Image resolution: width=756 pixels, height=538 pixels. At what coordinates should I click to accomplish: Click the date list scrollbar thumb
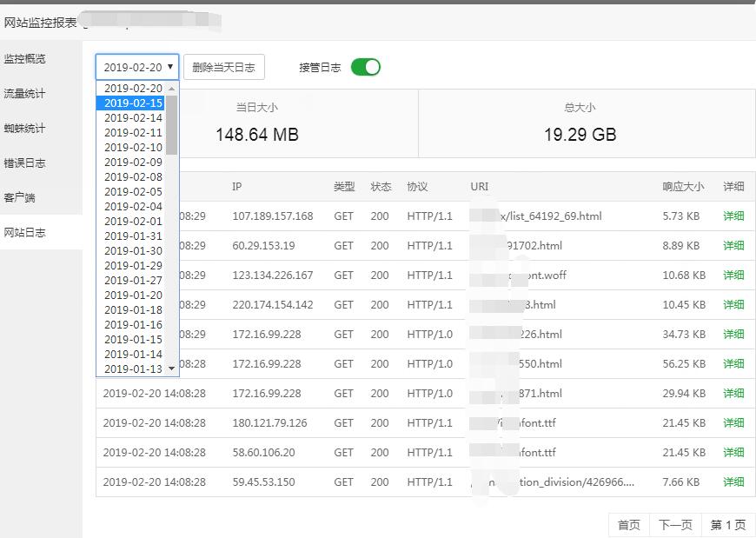[x=172, y=125]
